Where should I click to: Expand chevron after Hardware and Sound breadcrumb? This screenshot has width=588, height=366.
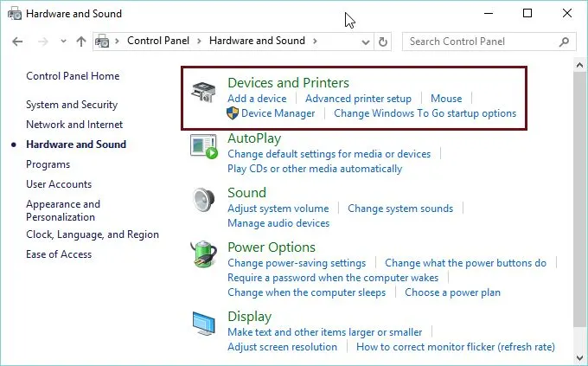coord(315,41)
